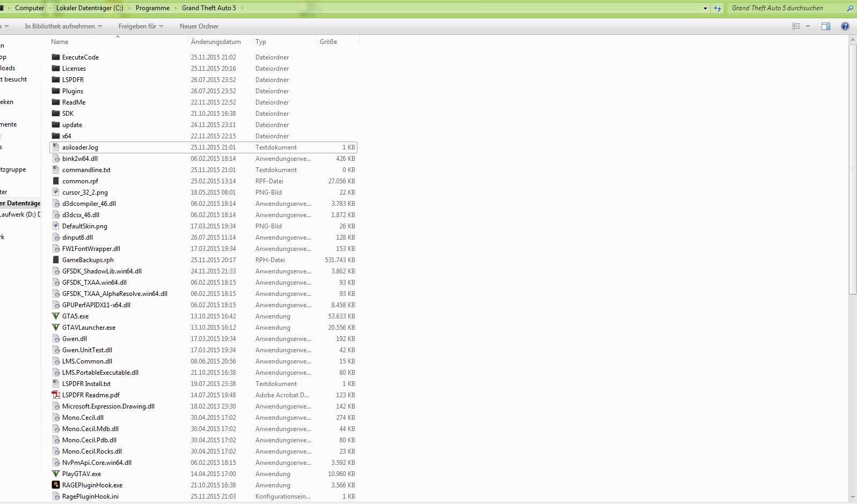This screenshot has height=504, width=857.
Task: Select the Licenses folder name
Action: pos(74,68)
